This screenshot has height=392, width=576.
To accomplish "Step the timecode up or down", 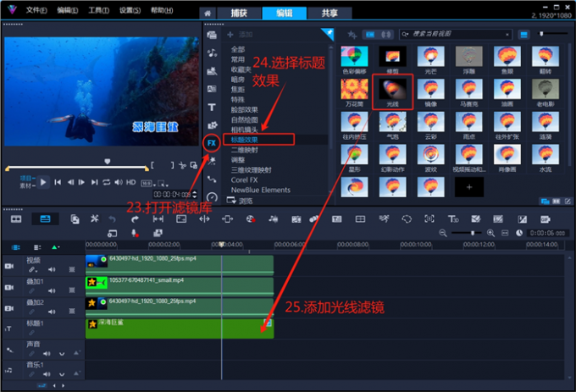I will (x=195, y=194).
